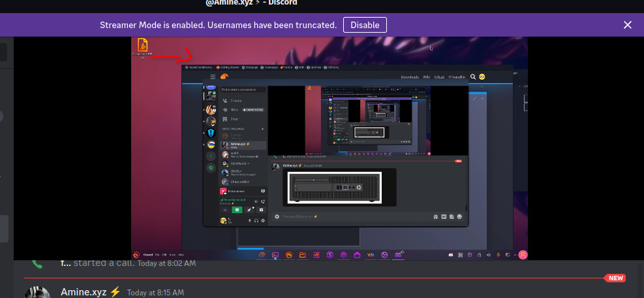Select the Chess addict direct message
644x298 pixels.
[x=243, y=182]
